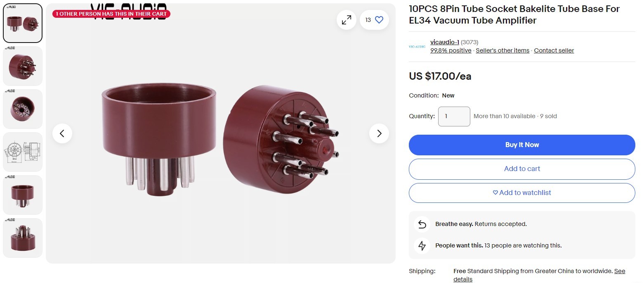This screenshot has height=283, width=644.
Task: View the third thumbnail showing socket top
Action: 23,109
